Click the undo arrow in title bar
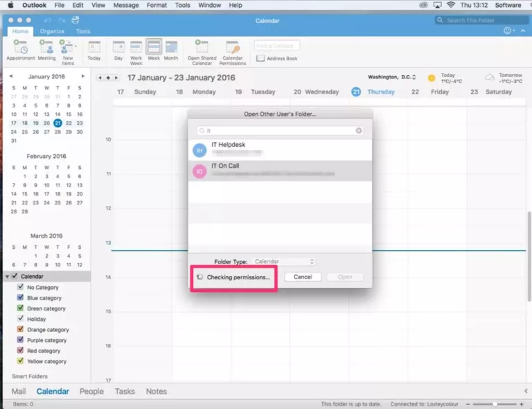 tap(48, 20)
